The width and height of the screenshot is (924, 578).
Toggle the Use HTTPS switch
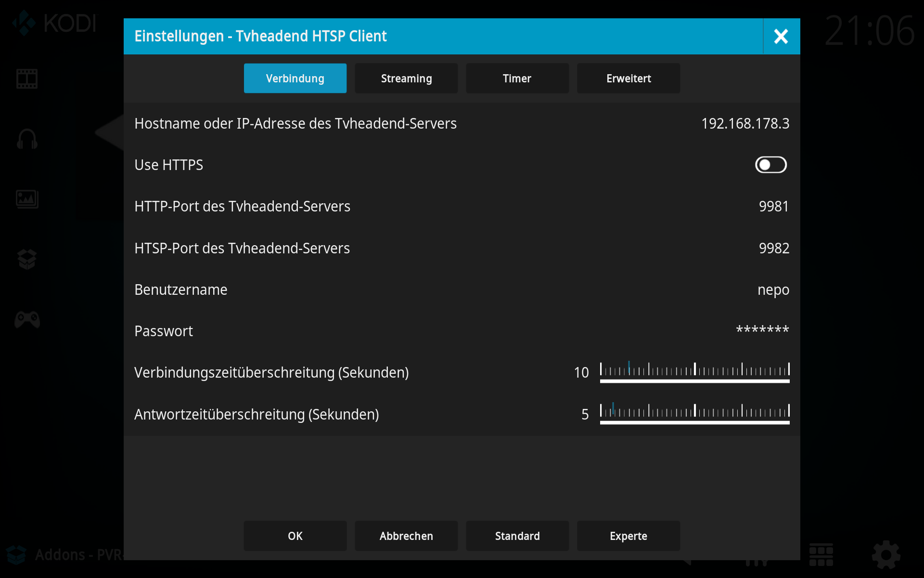(770, 165)
